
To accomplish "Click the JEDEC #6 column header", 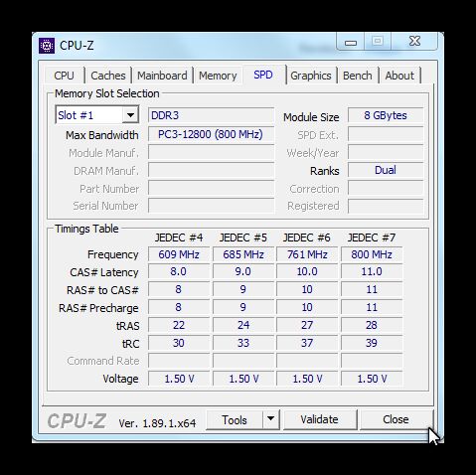I will [x=307, y=237].
